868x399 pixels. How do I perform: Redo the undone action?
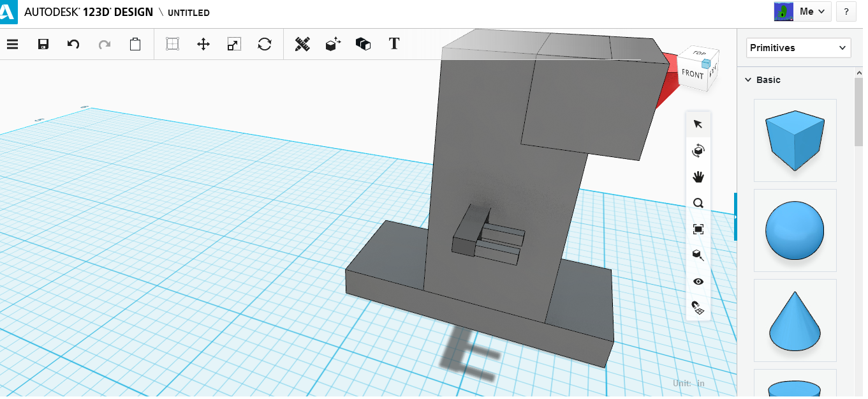tap(105, 44)
